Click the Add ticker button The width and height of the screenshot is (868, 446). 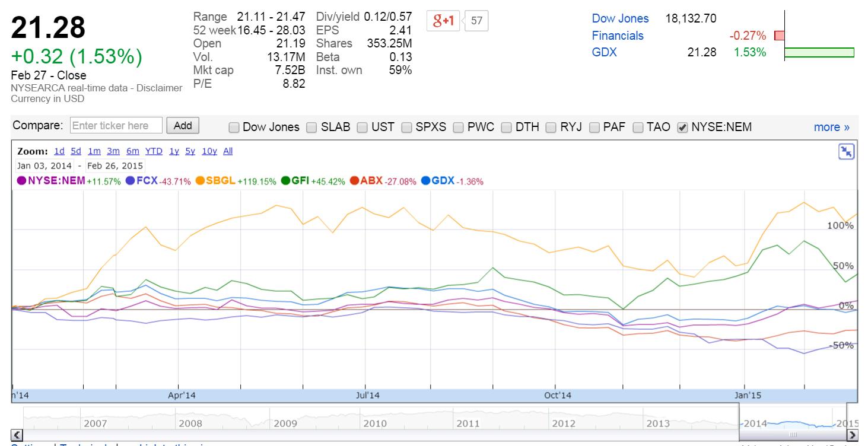point(183,126)
